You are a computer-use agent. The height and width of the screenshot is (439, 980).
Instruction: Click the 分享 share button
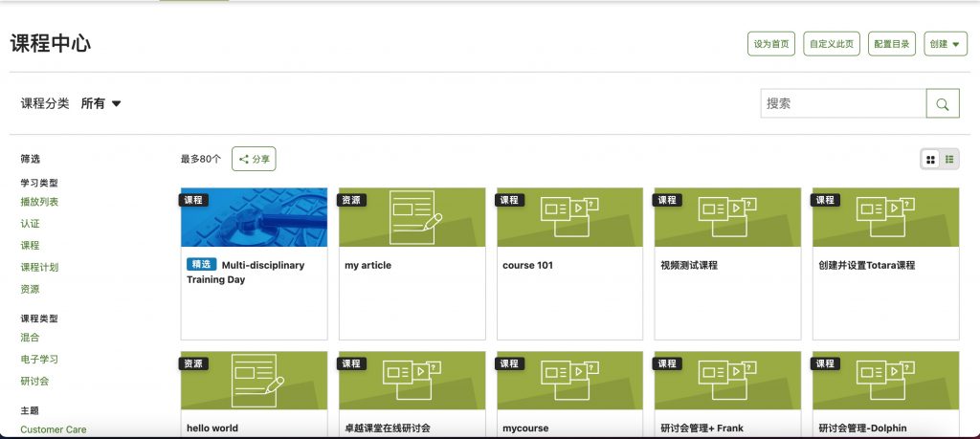pos(254,159)
